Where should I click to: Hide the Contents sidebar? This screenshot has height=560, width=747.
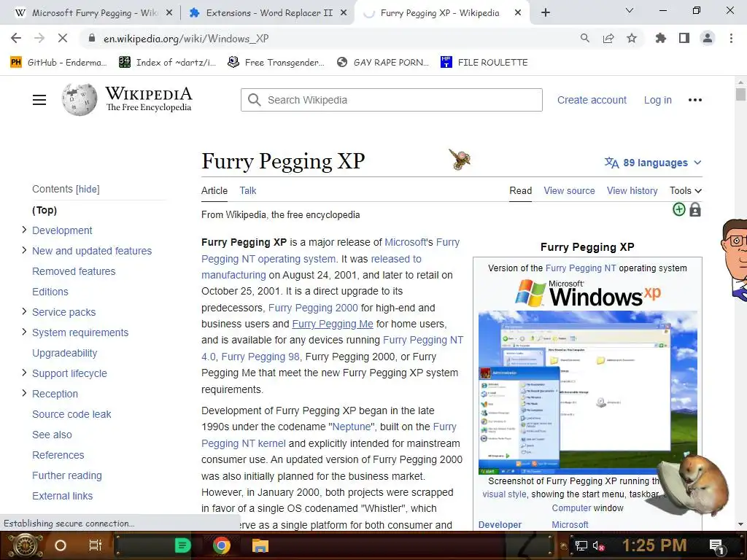coord(88,189)
